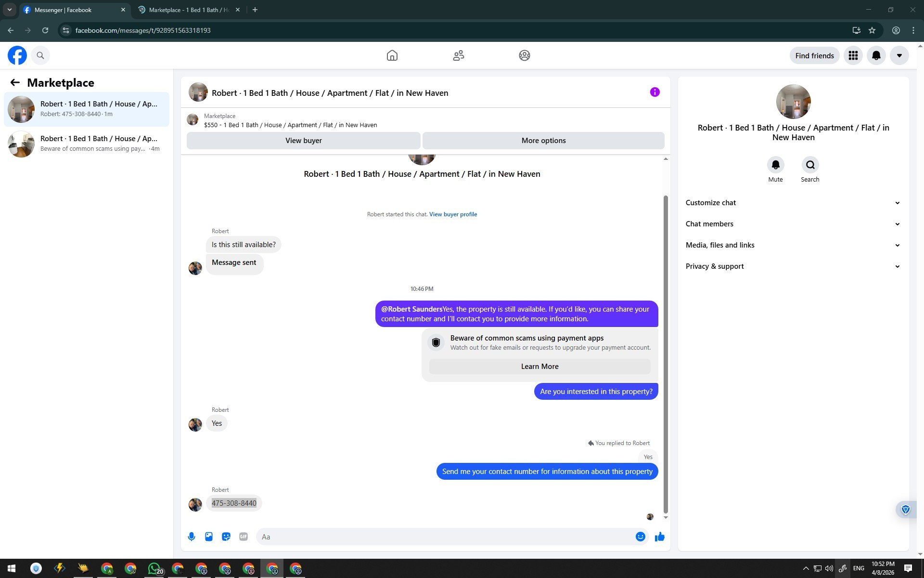Click the chat vertical scrollbar
The height and width of the screenshot is (578, 924).
pos(666,354)
